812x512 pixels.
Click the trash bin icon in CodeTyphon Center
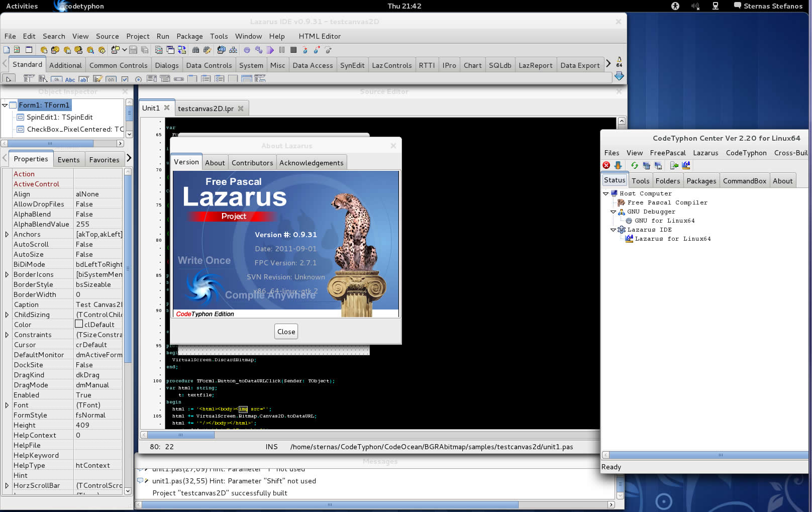647,165
